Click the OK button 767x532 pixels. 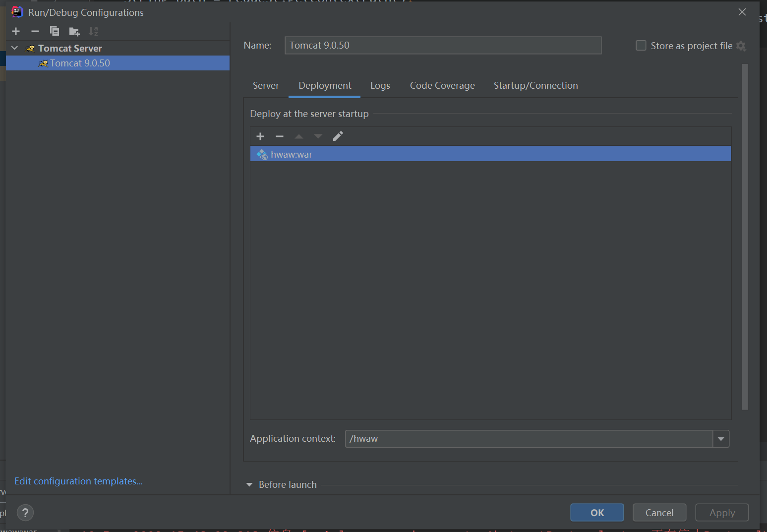point(597,513)
